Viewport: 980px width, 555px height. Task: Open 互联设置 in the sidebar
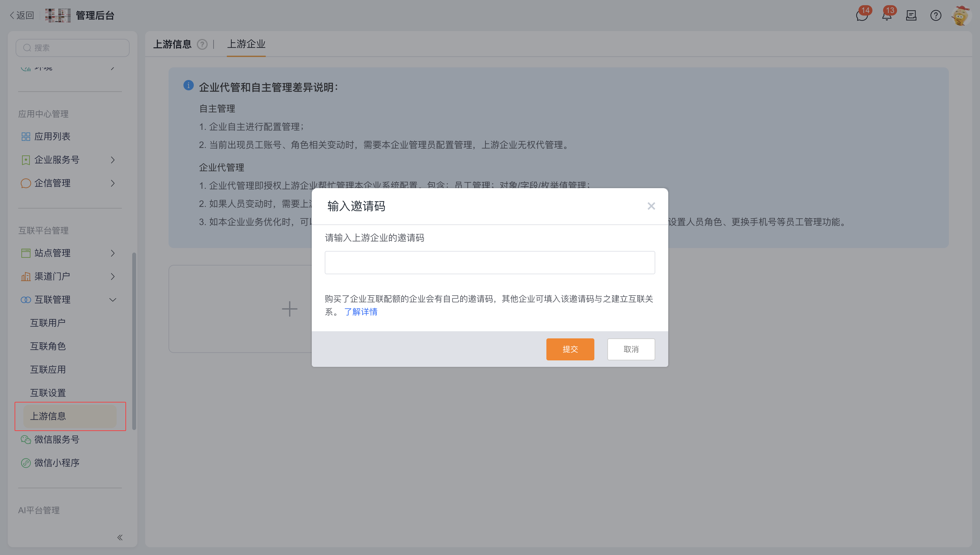click(x=48, y=393)
